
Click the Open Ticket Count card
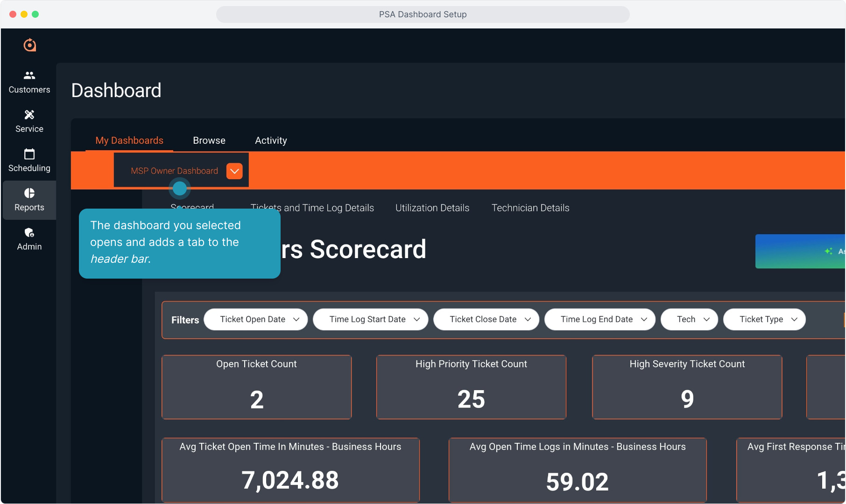click(x=256, y=387)
